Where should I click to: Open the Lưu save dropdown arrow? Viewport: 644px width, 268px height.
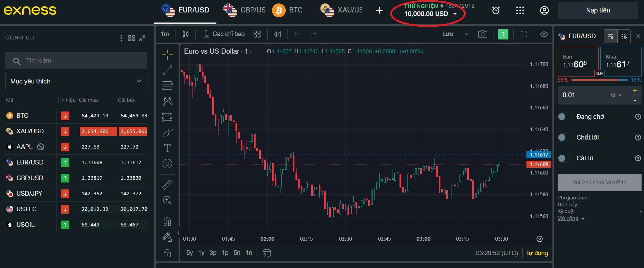[x=466, y=34]
